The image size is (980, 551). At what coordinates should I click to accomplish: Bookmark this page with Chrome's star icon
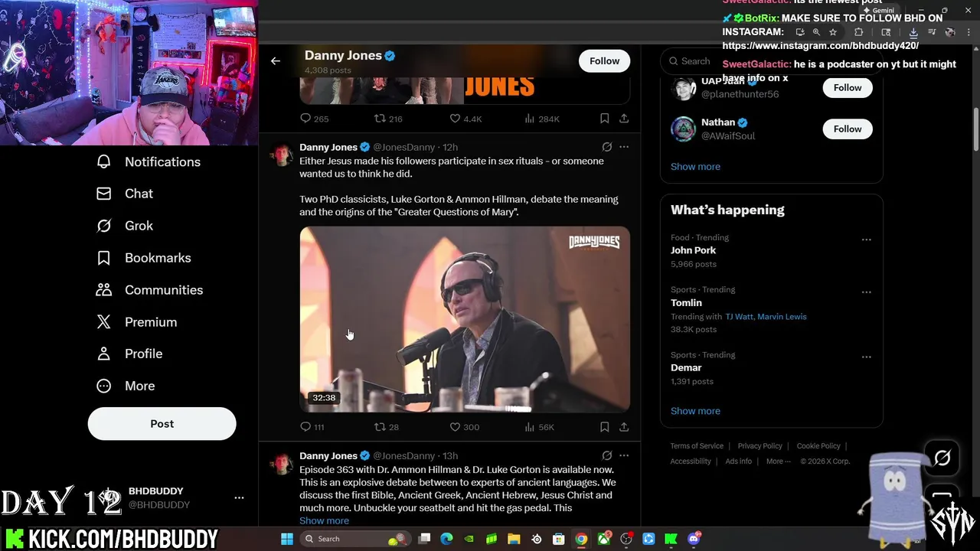(x=833, y=32)
